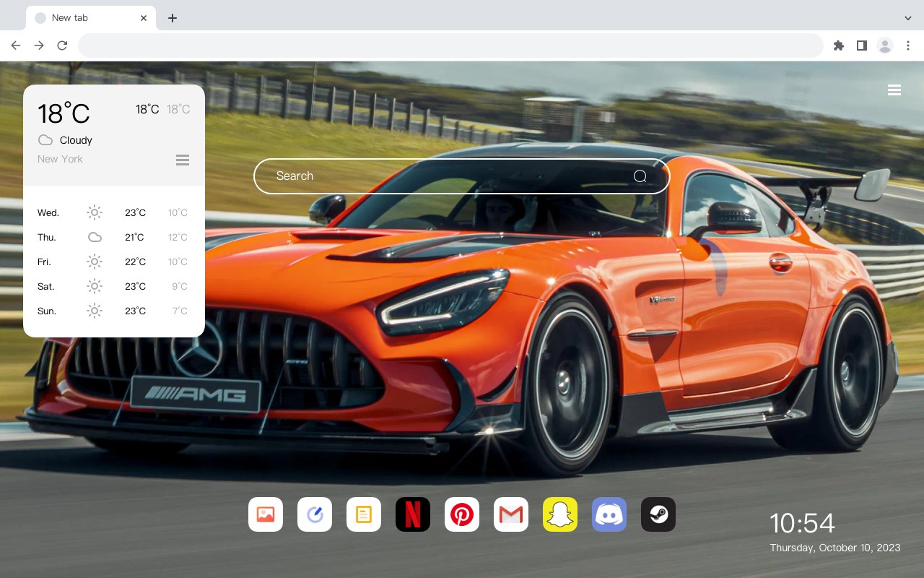This screenshot has width=924, height=578.
Task: Click the cloud icon in Thu. row
Action: (x=95, y=237)
